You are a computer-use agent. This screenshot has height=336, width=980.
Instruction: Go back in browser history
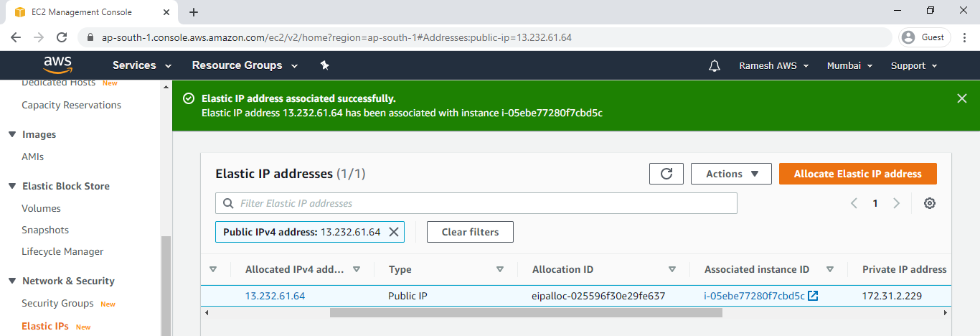coord(16,37)
